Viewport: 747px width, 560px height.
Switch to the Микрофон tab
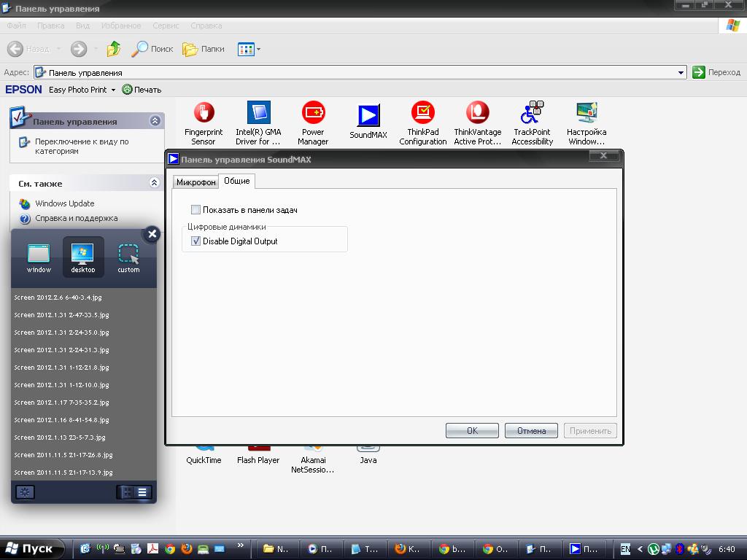pyautogui.click(x=196, y=182)
